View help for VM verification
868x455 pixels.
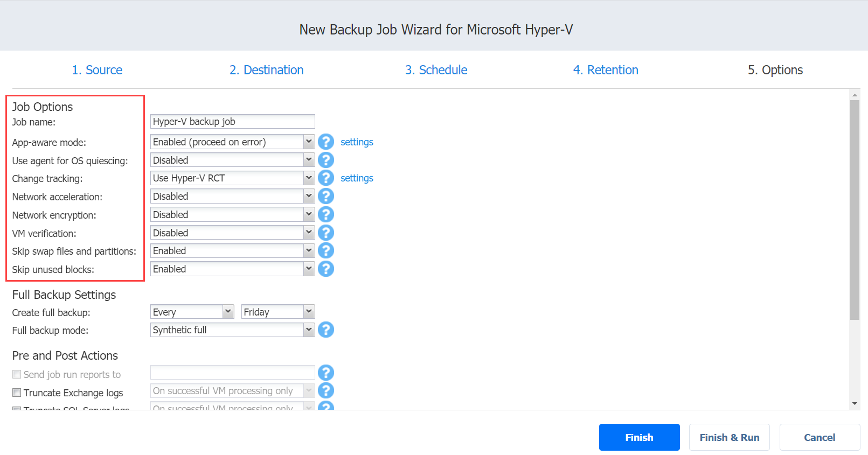pos(326,233)
